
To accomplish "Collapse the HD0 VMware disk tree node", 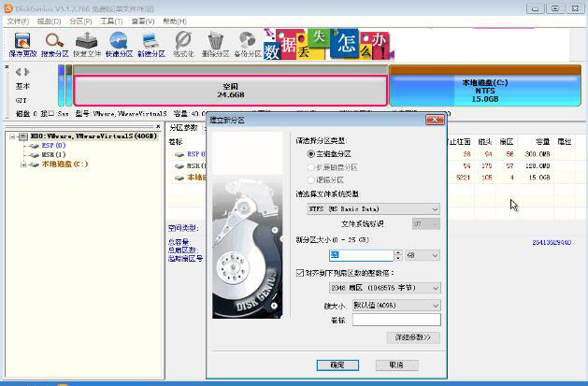I will click(12, 136).
